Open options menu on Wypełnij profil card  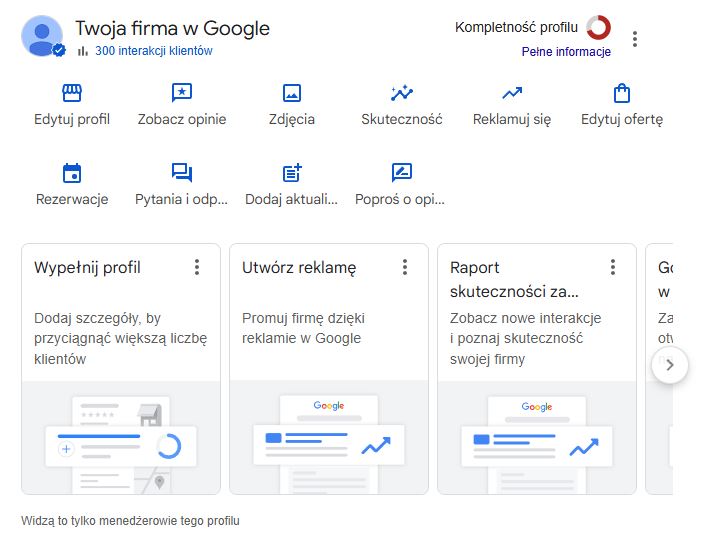click(x=197, y=267)
